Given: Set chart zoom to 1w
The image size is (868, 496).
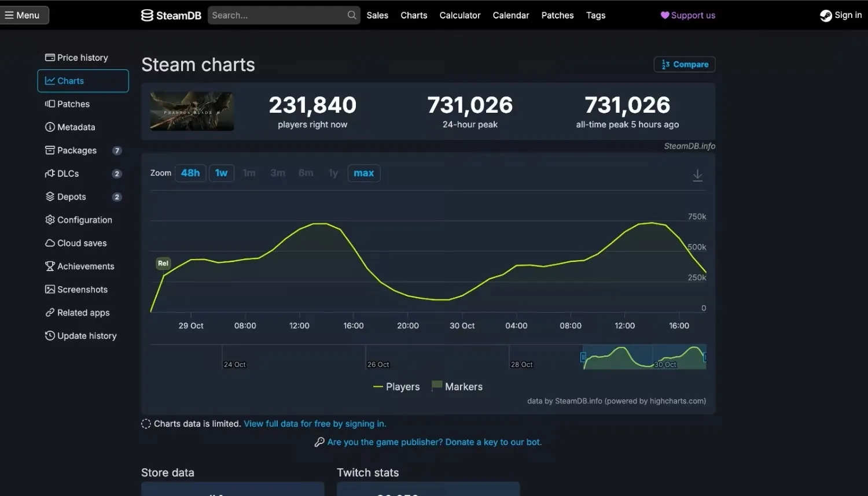Looking at the screenshot, I should [x=221, y=173].
